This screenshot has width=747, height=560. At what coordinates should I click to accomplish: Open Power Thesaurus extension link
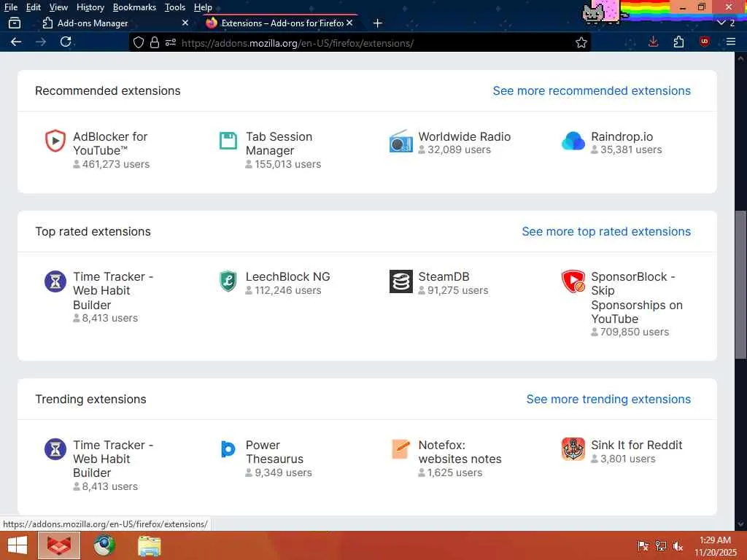tap(274, 452)
